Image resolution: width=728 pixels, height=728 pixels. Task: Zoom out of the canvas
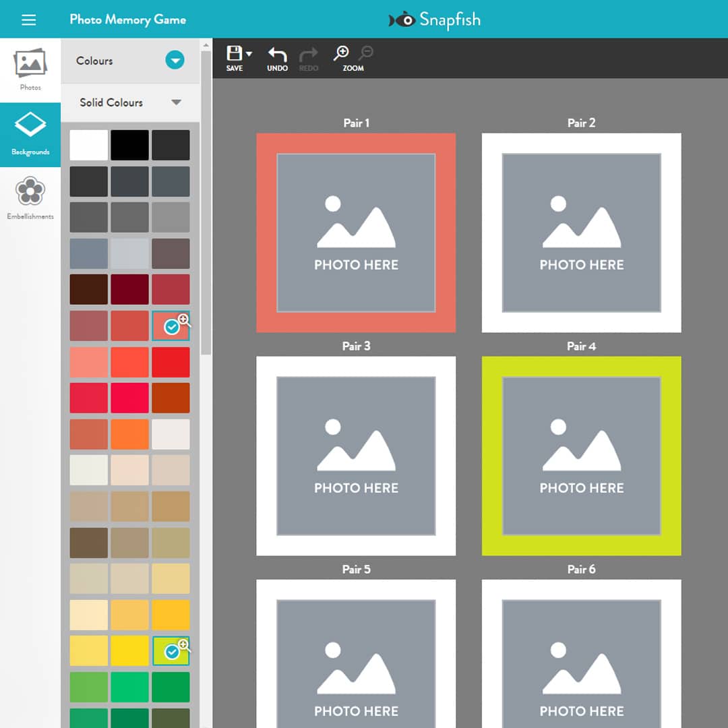[x=367, y=52]
